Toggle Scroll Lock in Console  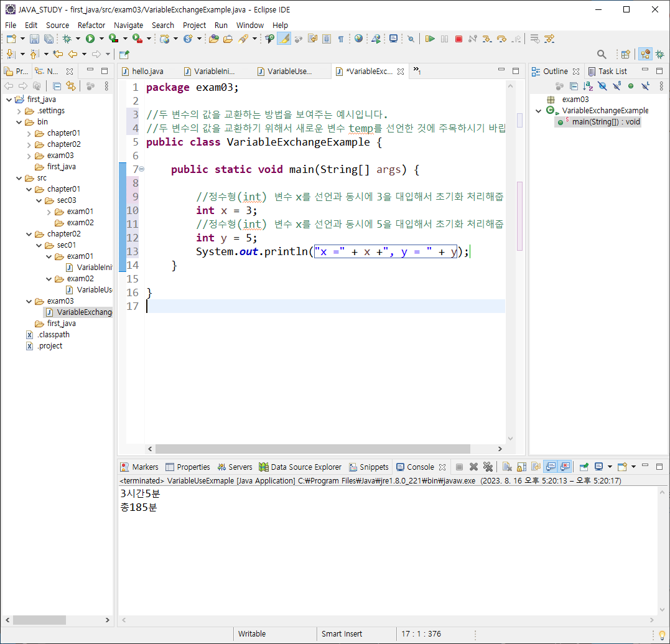click(x=521, y=467)
